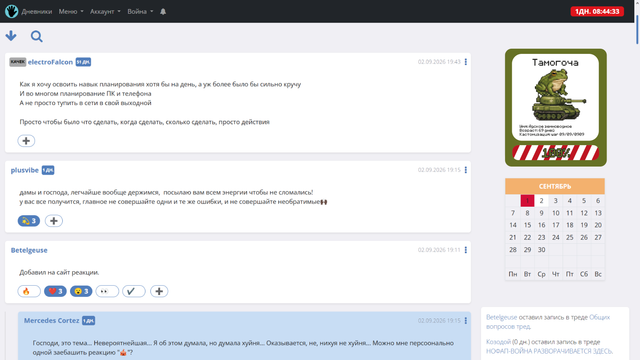Select day 30 in the calendar
This screenshot has width=640, height=360.
541,249
